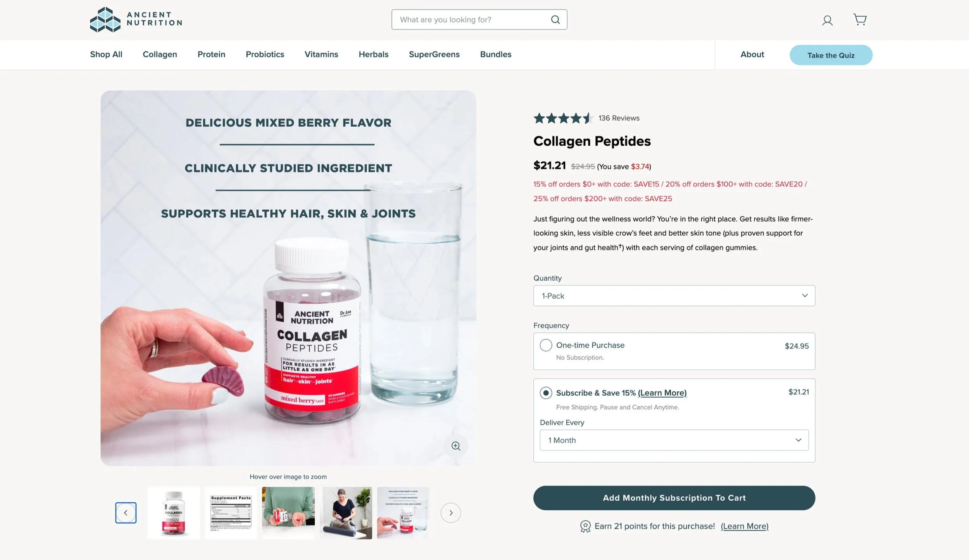Open the Collagen menu item
Viewport: 969px width, 560px height.
pos(160,54)
